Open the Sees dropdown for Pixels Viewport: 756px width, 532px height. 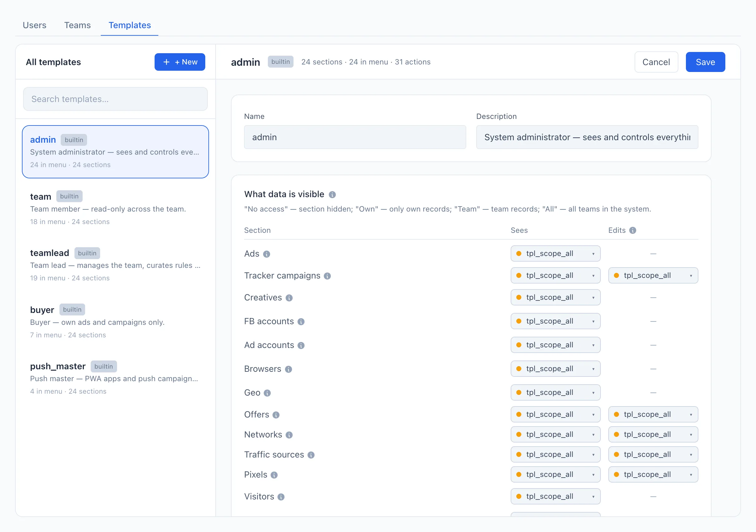pyautogui.click(x=555, y=474)
